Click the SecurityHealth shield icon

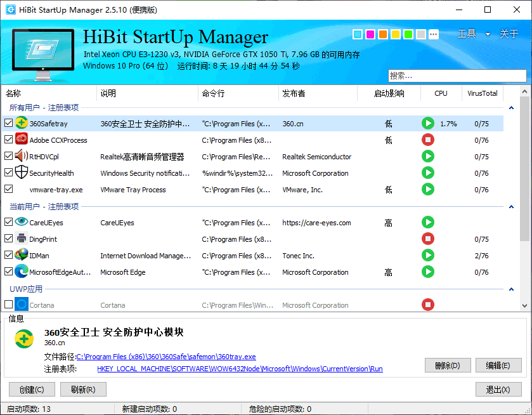pos(22,172)
